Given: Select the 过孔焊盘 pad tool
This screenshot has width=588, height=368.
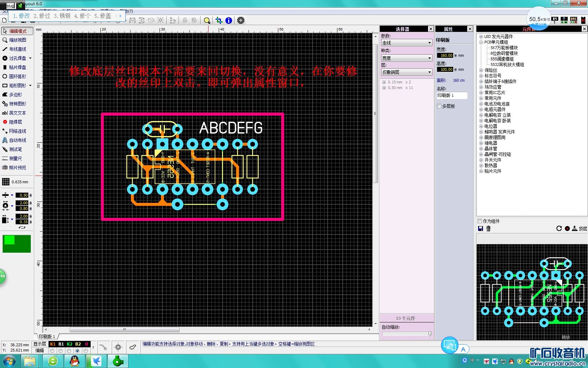Looking at the screenshot, I should [x=17, y=58].
